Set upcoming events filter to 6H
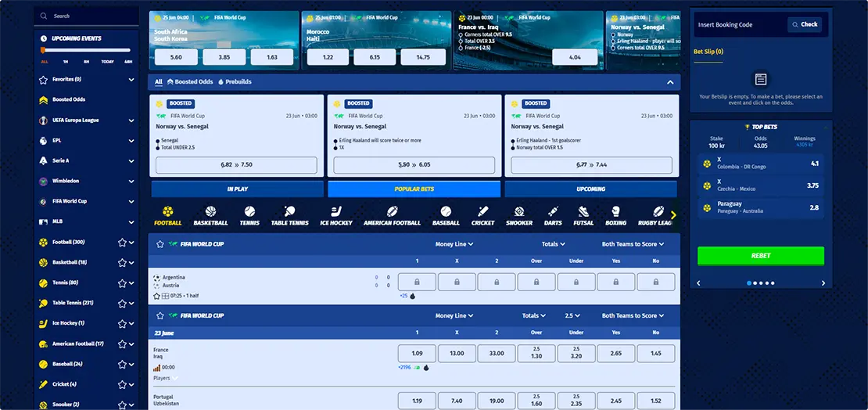868x410 pixels. (x=86, y=62)
